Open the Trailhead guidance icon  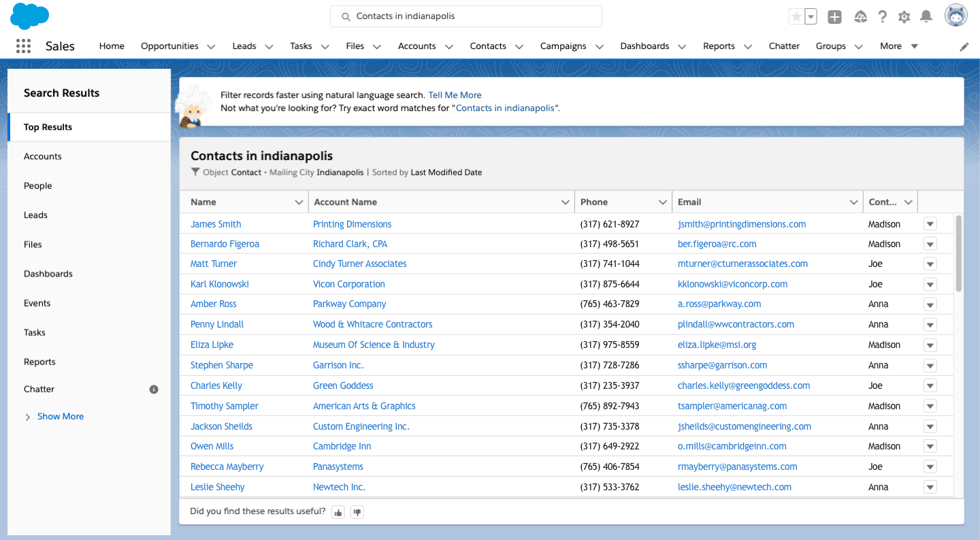pyautogui.click(x=860, y=17)
